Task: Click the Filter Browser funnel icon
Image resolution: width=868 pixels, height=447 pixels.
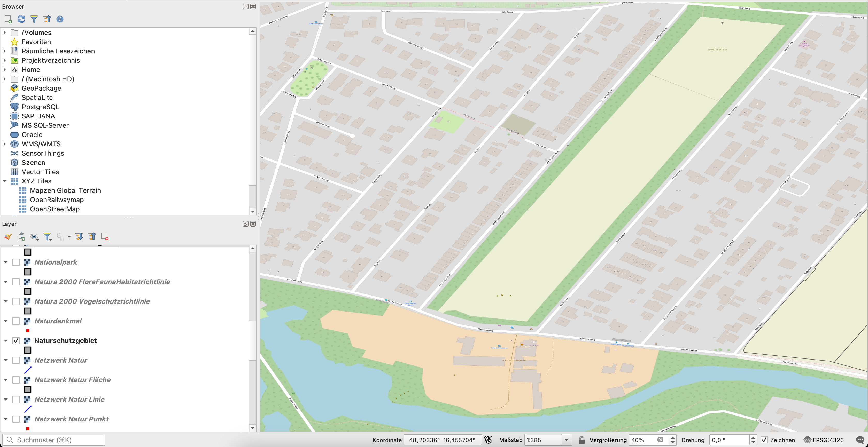Action: (x=34, y=19)
